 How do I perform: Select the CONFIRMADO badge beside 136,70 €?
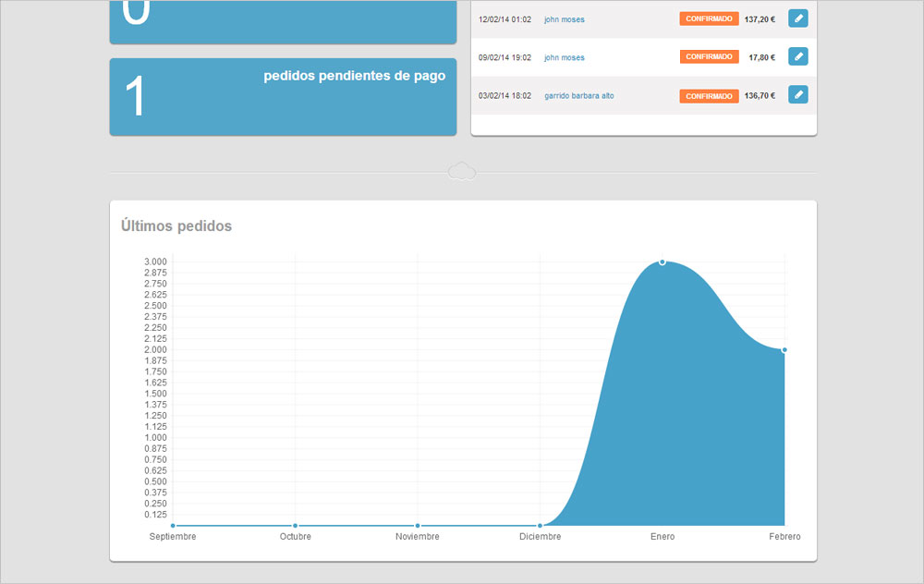point(709,96)
